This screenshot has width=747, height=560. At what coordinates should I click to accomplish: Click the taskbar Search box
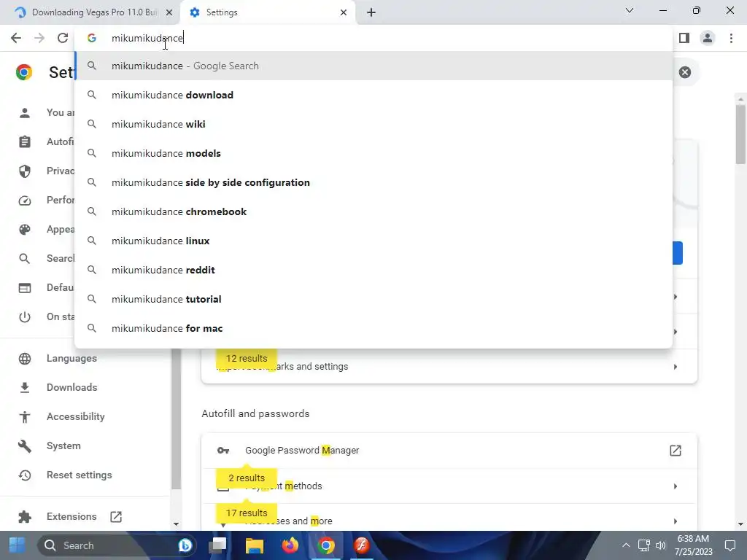click(115, 545)
